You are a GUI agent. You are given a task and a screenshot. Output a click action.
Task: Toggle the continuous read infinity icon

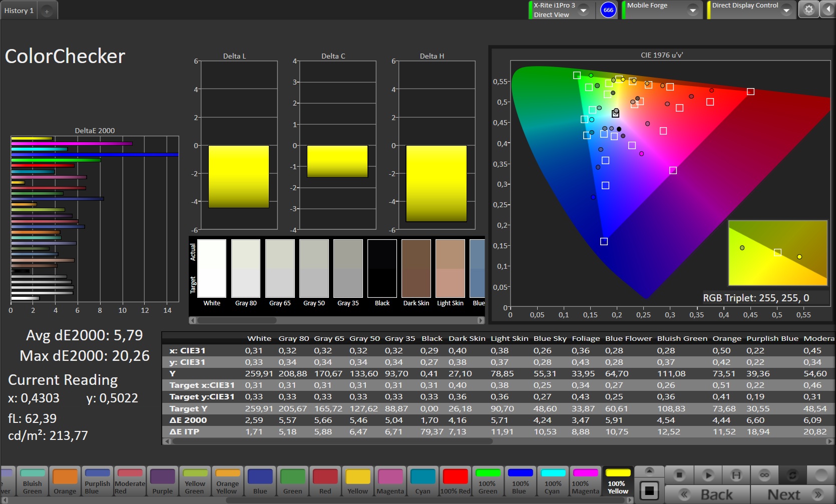(x=764, y=474)
